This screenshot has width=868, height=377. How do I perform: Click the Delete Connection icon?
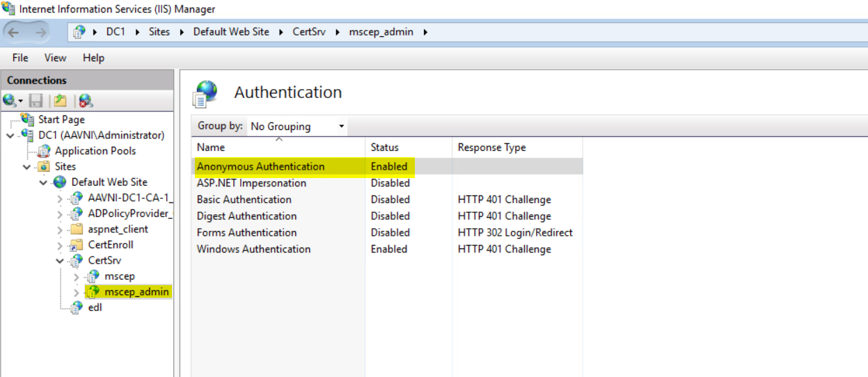86,101
